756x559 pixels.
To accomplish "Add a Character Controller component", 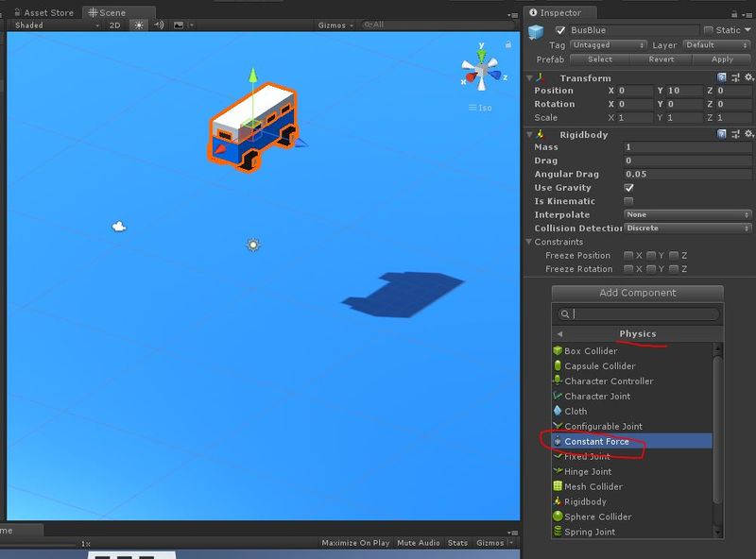I will [x=632, y=381].
